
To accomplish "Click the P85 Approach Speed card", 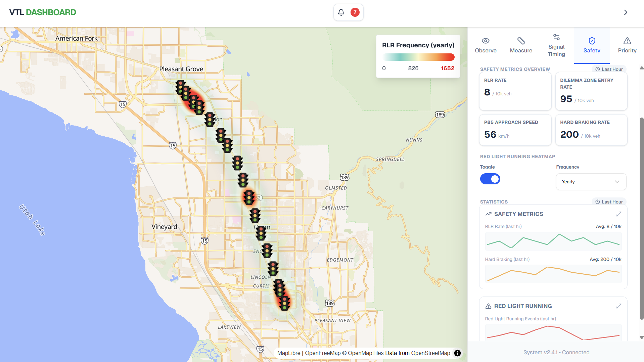I will point(515,130).
